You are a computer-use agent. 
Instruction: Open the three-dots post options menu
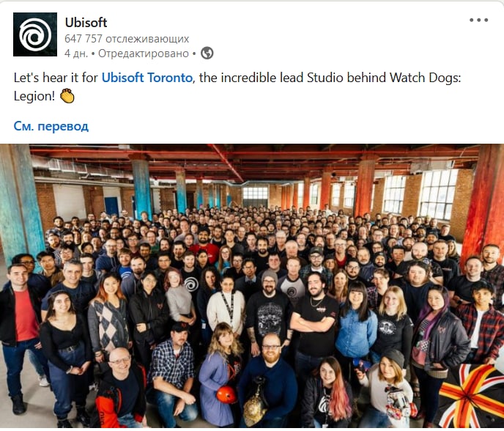(478, 20)
